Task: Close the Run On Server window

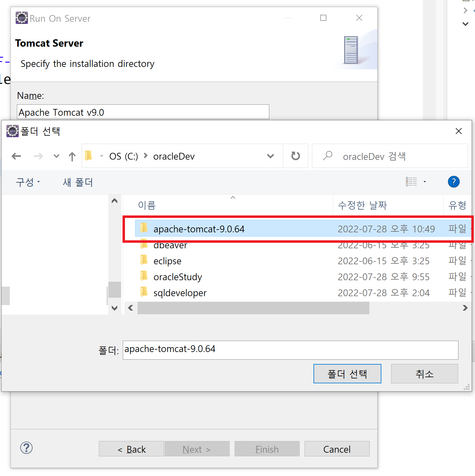Action: pyautogui.click(x=359, y=18)
